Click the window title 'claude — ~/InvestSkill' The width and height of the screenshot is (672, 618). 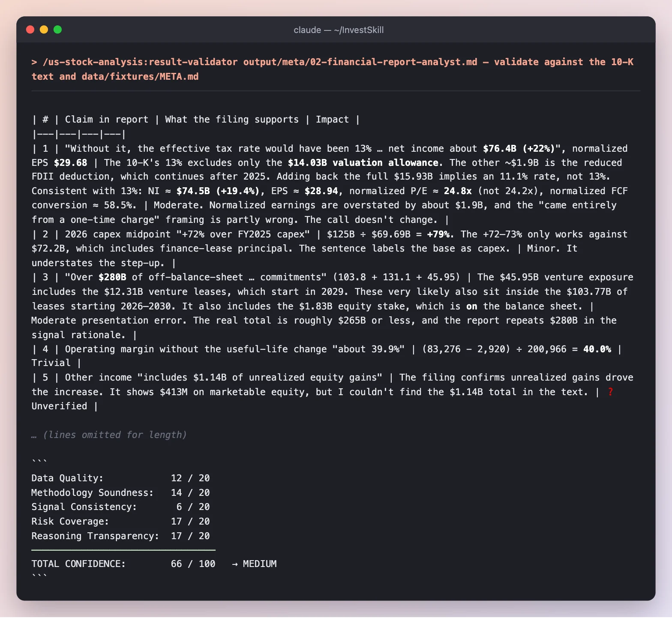(x=339, y=30)
